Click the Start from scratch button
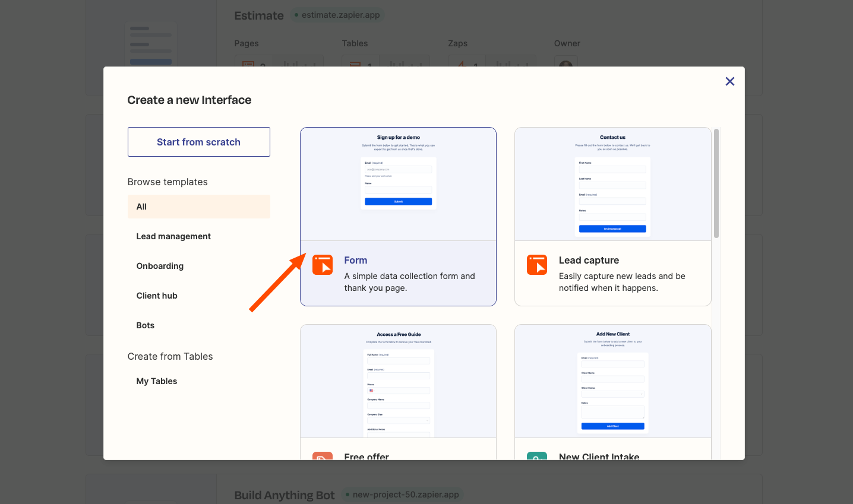853x504 pixels. pyautogui.click(x=199, y=142)
